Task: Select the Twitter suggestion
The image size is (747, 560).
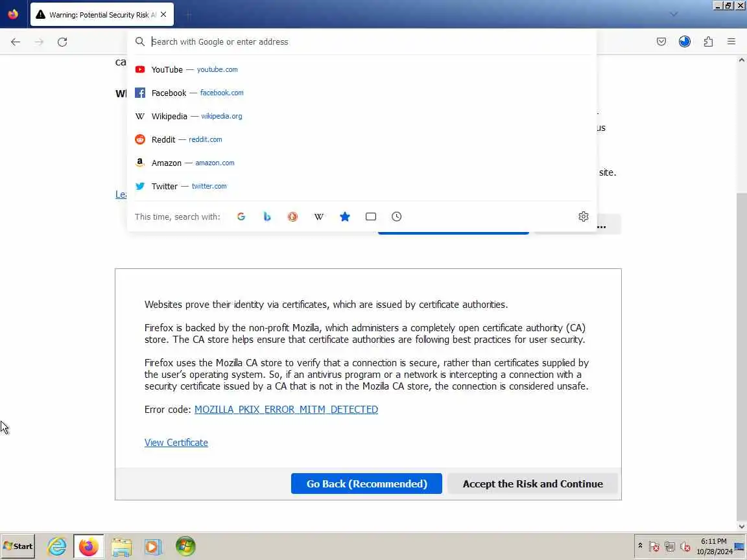Action: pyautogui.click(x=362, y=186)
